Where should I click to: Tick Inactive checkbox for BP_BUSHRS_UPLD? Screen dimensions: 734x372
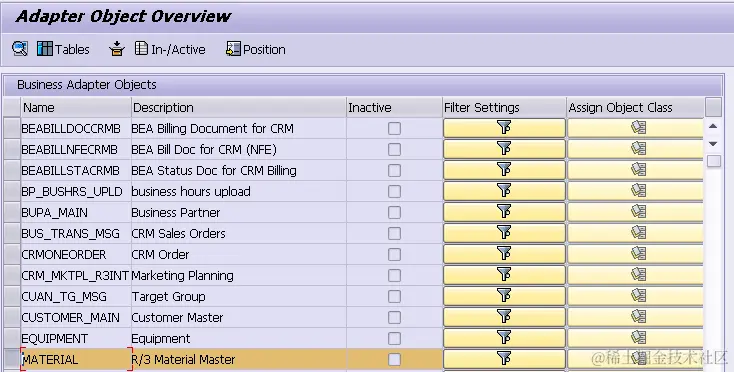[394, 191]
